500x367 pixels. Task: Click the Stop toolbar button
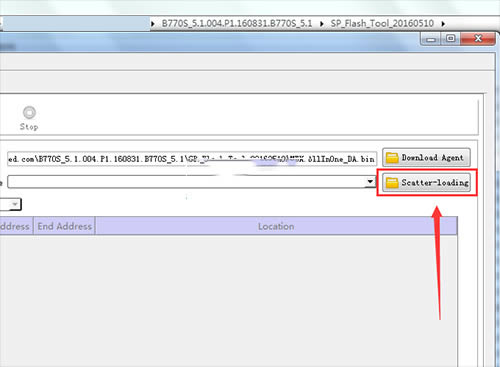pyautogui.click(x=29, y=118)
